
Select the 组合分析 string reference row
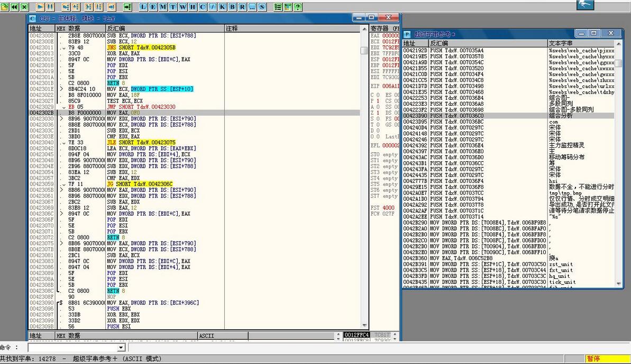(561, 116)
